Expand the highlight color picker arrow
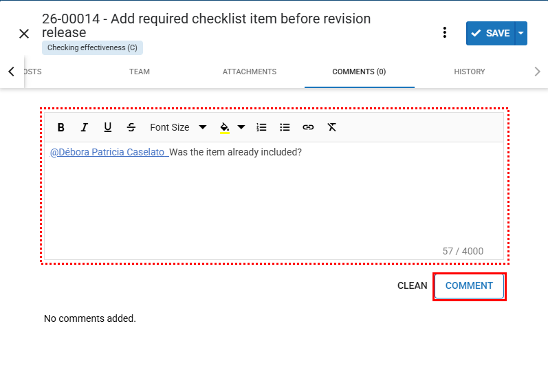This screenshot has width=548, height=392. 241,127
